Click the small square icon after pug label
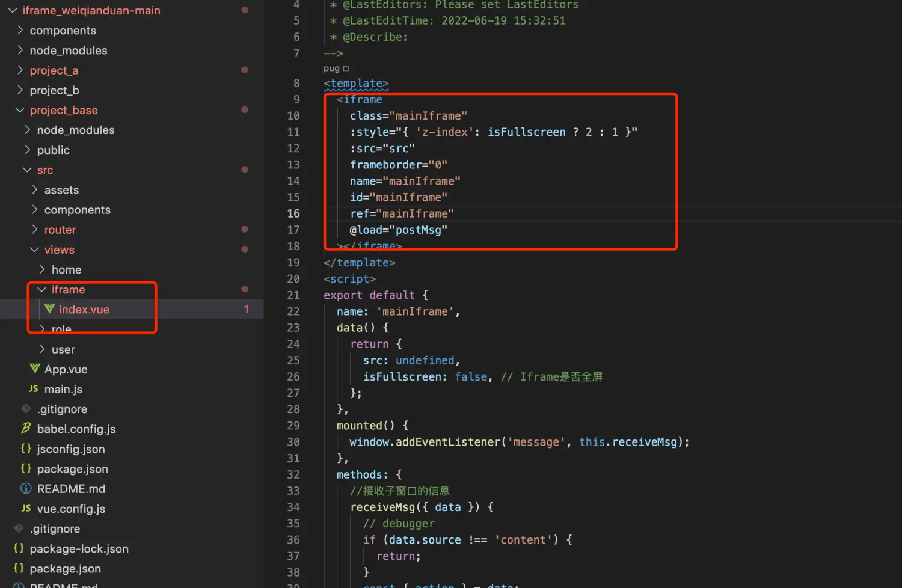The width and height of the screenshot is (902, 588). (x=346, y=69)
